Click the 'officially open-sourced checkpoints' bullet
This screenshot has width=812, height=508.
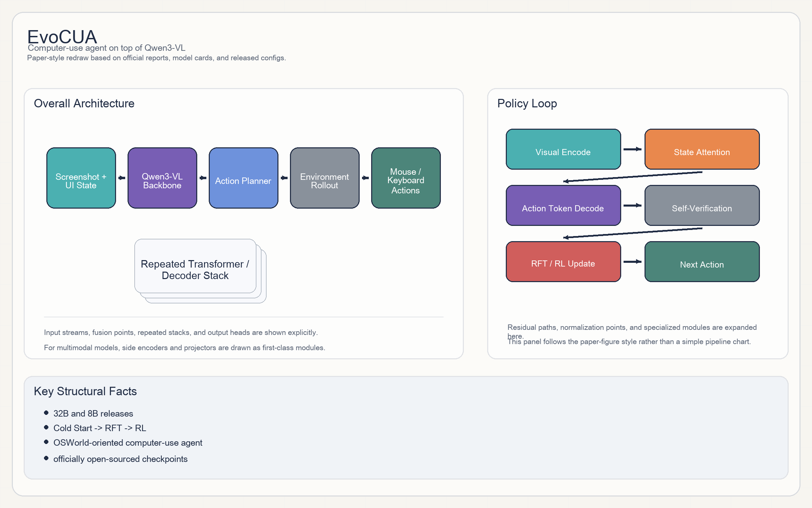(120, 459)
